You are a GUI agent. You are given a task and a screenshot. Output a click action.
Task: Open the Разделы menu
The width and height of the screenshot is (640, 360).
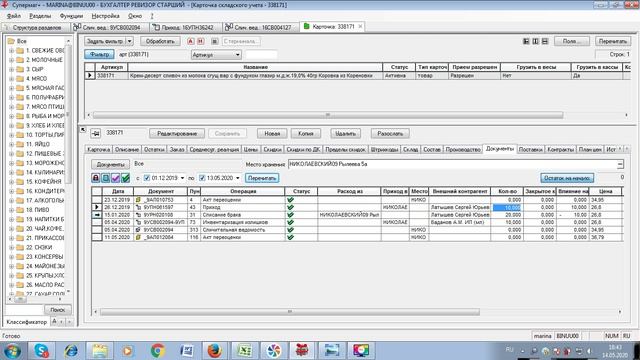[x=40, y=16]
